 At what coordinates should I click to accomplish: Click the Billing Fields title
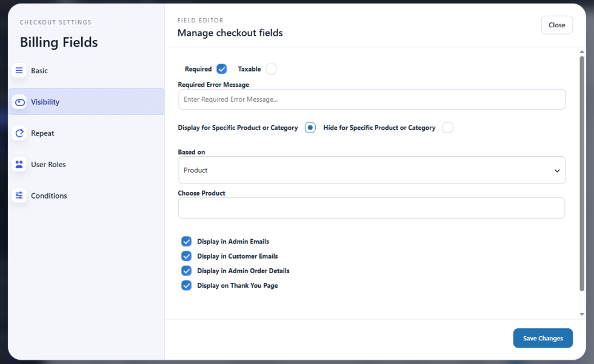coord(59,42)
